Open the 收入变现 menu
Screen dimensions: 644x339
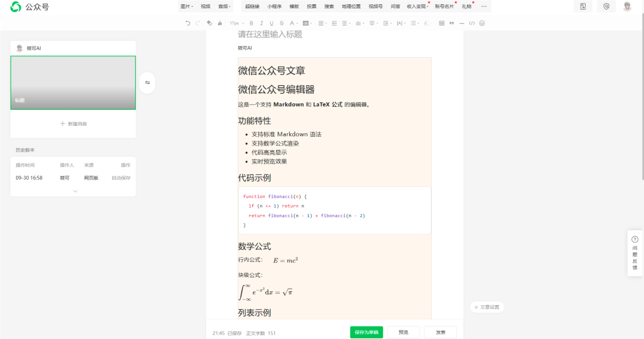(417, 6)
